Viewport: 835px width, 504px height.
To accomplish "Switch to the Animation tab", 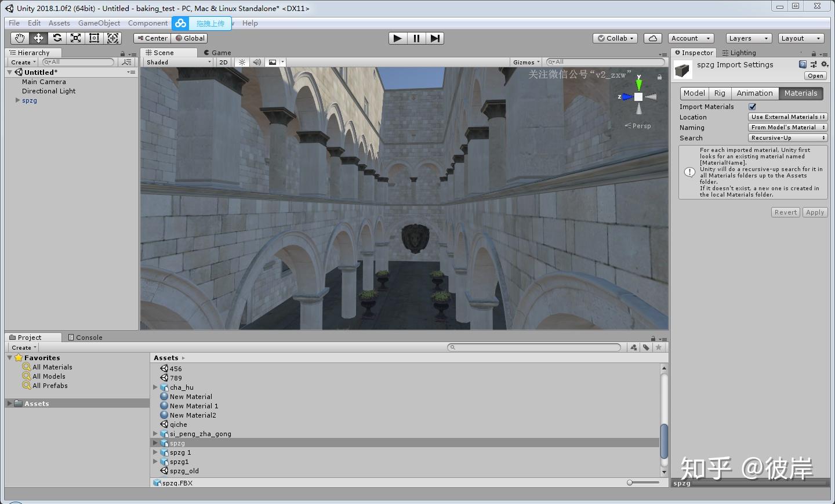I will coord(754,93).
